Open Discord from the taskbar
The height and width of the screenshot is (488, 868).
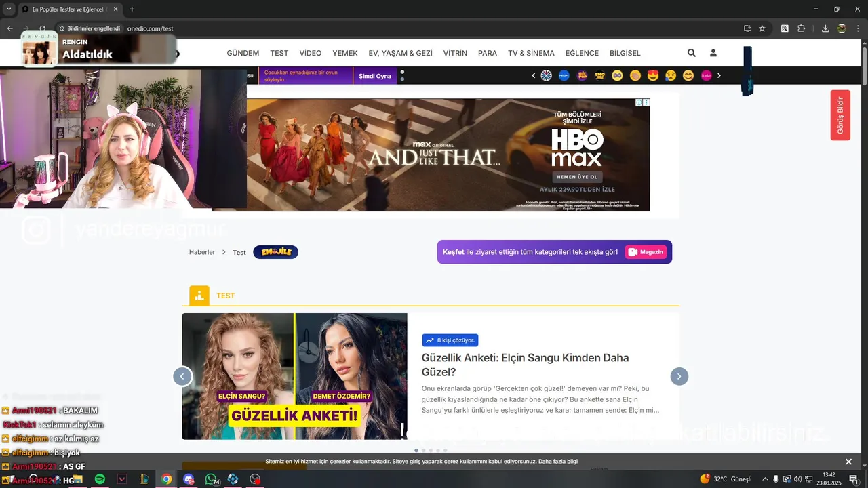tap(189, 479)
